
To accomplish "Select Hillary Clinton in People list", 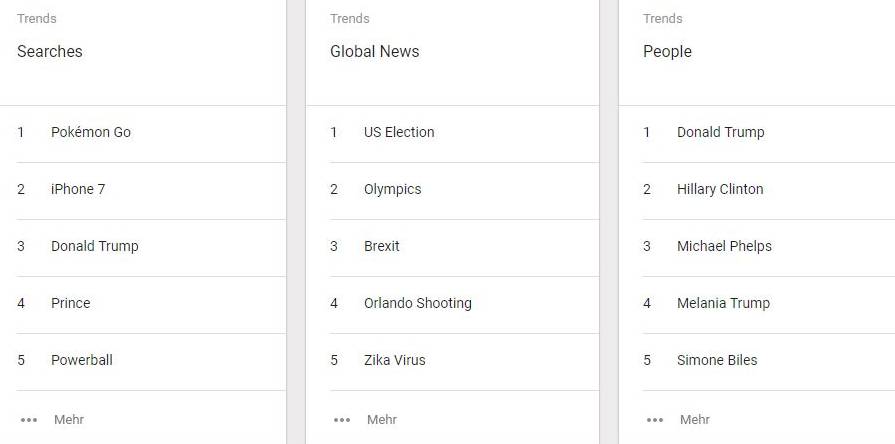I will pyautogui.click(x=768, y=191).
